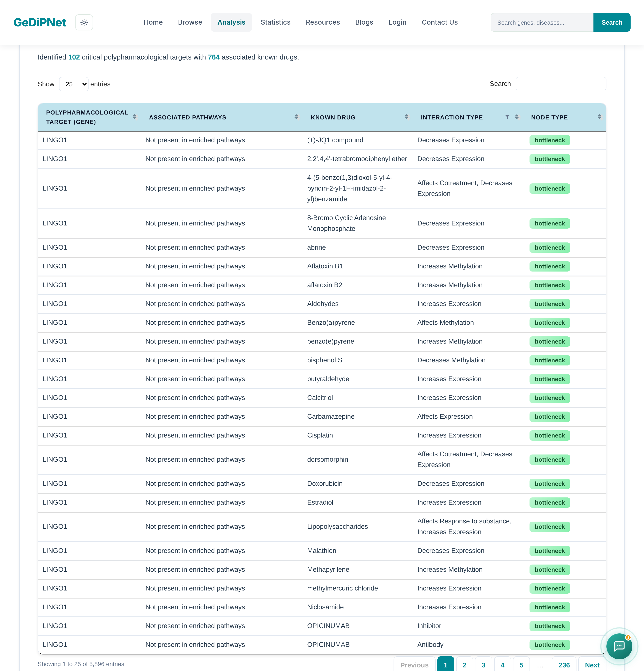644x671 pixels.
Task: Click 'Affects Methylation' interaction cell
Action: 445,323
